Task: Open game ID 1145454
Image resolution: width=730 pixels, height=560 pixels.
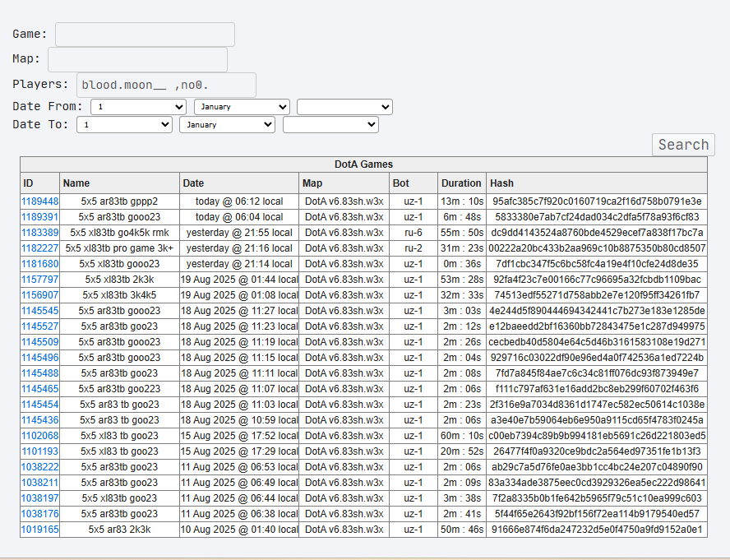Action: [40, 405]
